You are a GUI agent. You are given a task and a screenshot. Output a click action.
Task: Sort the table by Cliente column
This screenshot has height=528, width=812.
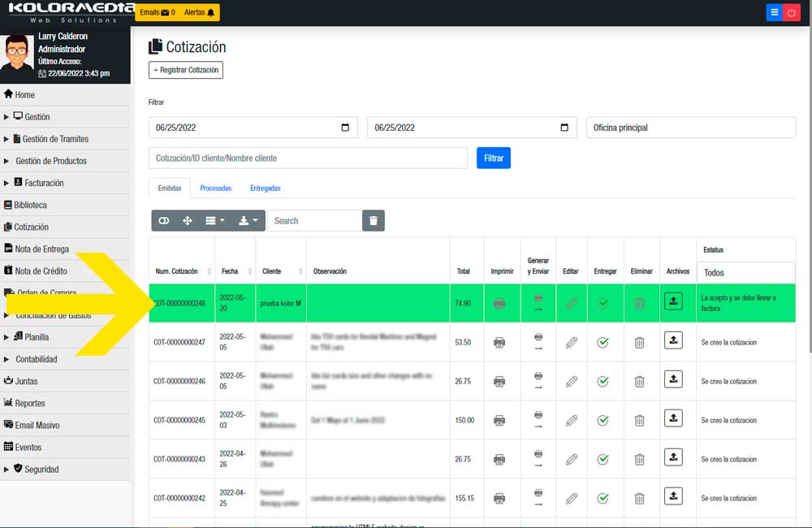tap(281, 271)
